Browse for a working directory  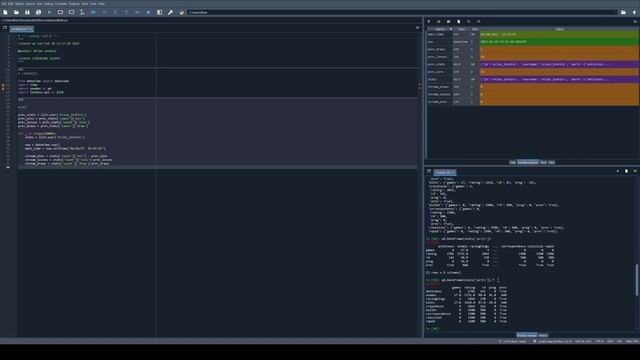623,12
